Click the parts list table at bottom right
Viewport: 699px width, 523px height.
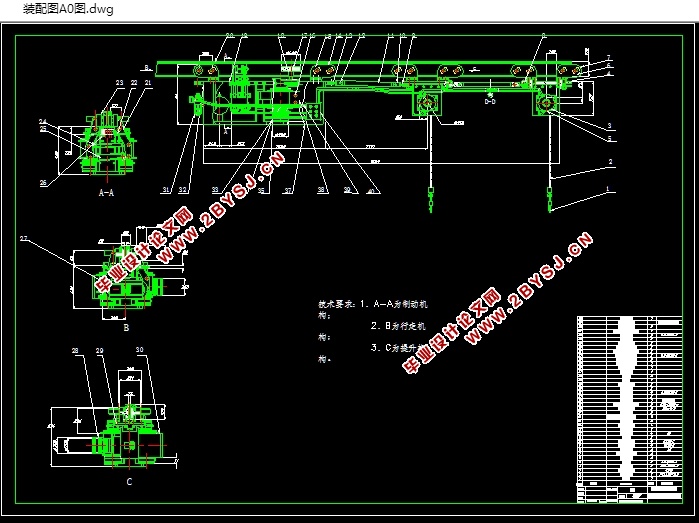pyautogui.click(x=629, y=409)
